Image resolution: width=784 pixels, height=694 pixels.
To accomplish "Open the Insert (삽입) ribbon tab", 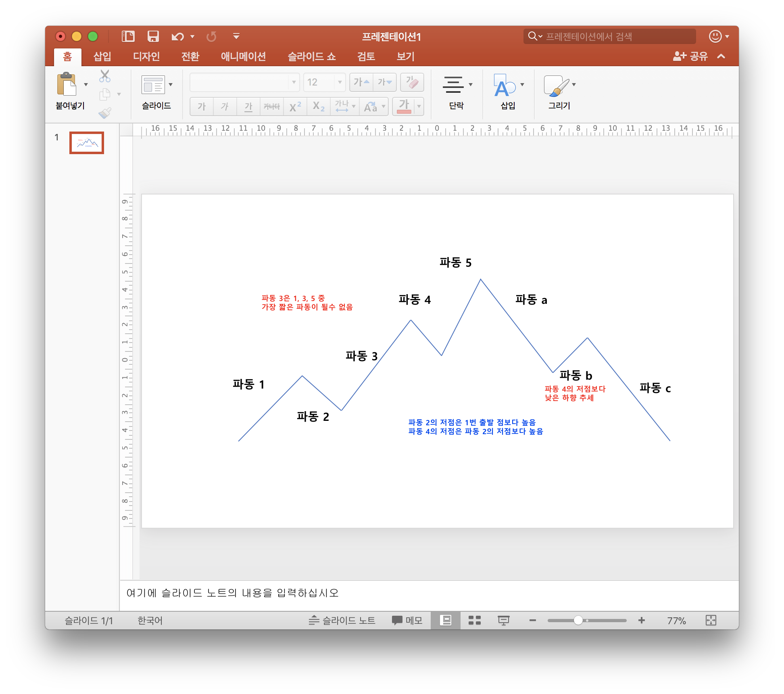I will (102, 56).
